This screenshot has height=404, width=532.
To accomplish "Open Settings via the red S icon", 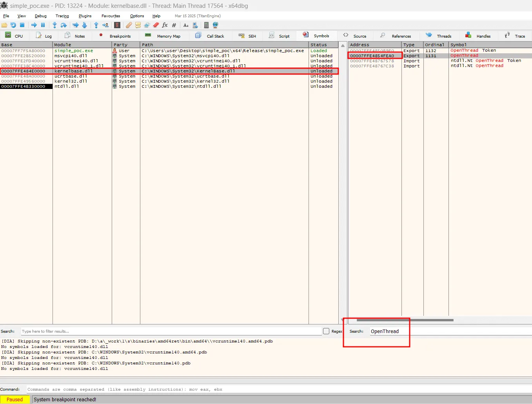I will tap(117, 25).
